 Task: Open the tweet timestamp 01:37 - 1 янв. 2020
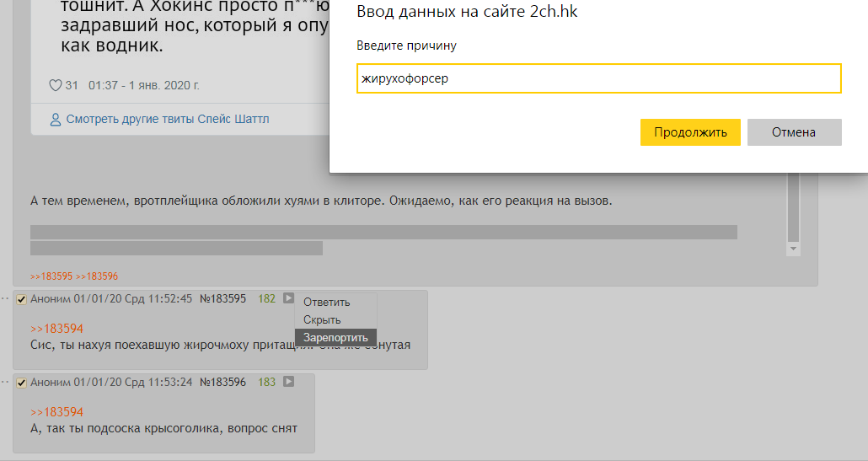(143, 85)
